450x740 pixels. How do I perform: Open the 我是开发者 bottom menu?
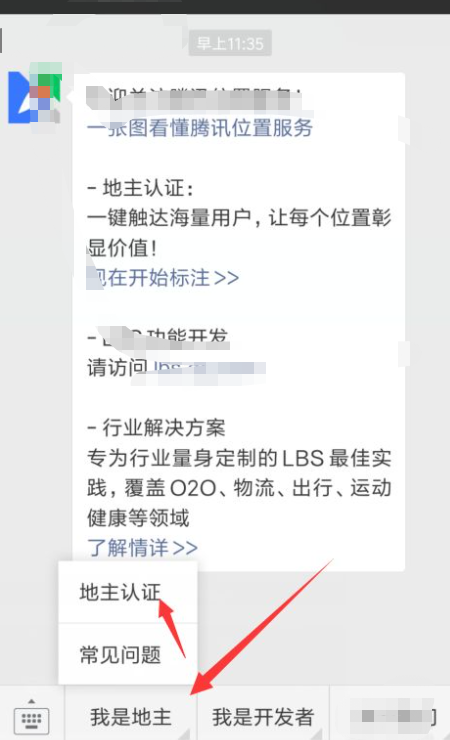pos(263,717)
